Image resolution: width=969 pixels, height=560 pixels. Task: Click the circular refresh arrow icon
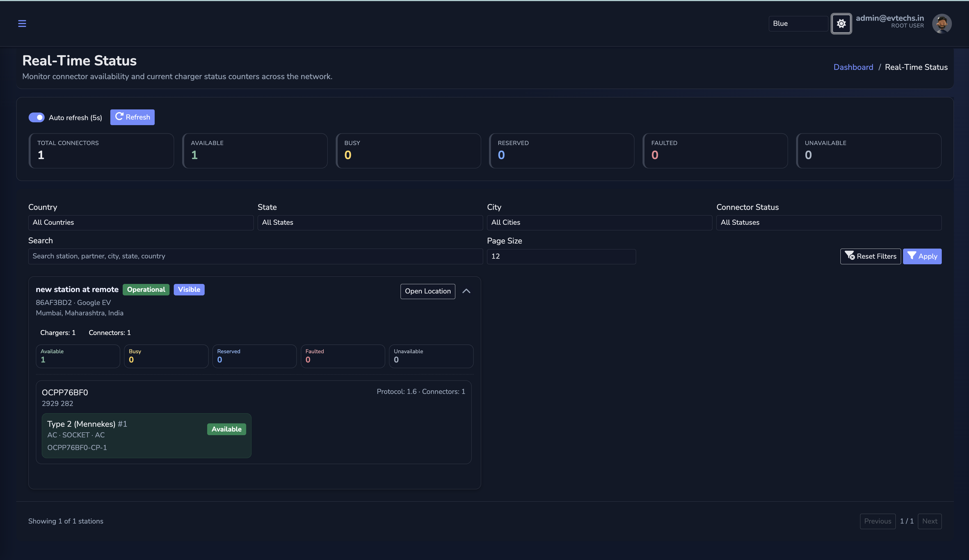click(x=119, y=117)
